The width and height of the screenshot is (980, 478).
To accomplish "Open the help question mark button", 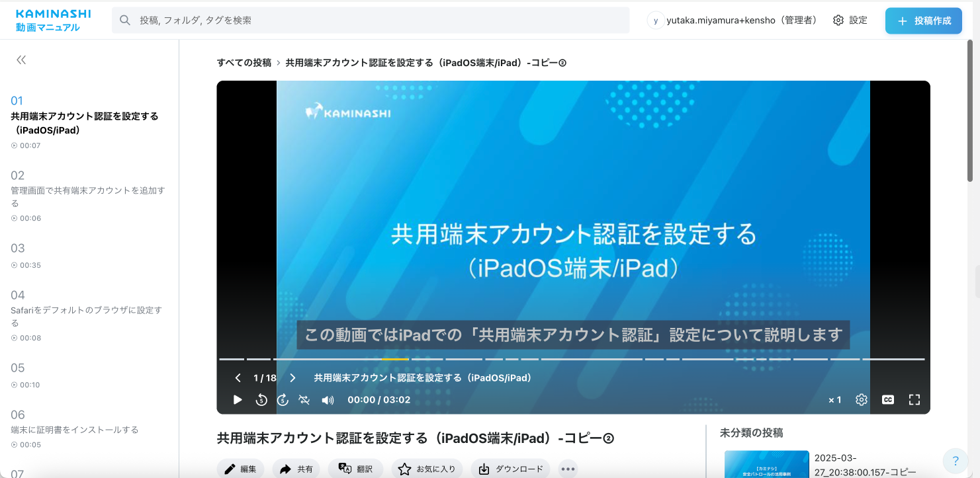I will point(955,461).
